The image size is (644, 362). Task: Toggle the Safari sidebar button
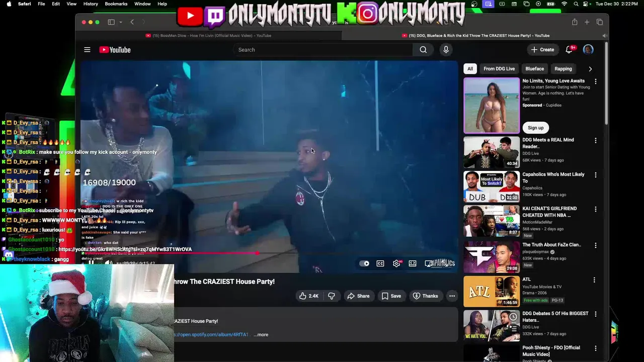coord(111,22)
